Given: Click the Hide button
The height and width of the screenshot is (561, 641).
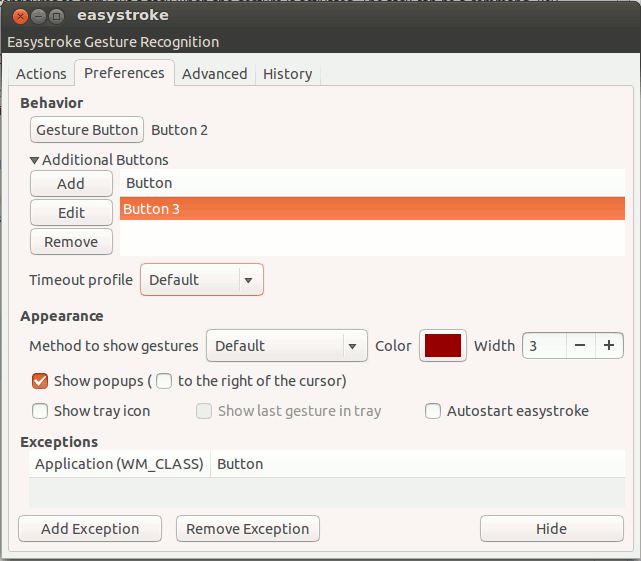Looking at the screenshot, I should coord(552,529).
